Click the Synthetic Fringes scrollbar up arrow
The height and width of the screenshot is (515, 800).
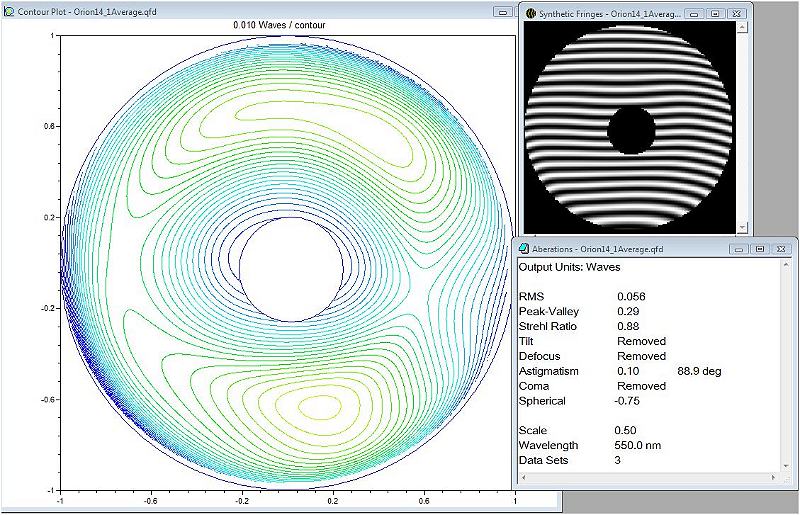click(x=742, y=27)
